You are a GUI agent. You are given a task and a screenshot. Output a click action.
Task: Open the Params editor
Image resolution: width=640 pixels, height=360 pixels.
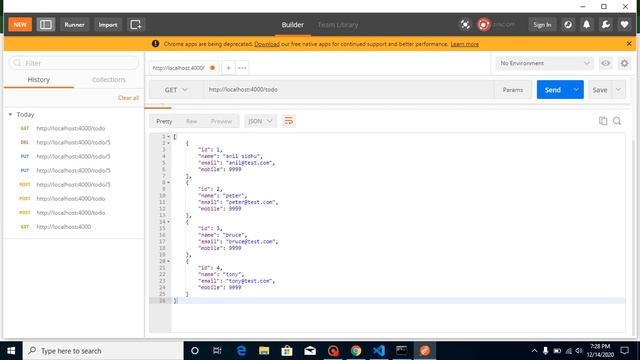[513, 90]
